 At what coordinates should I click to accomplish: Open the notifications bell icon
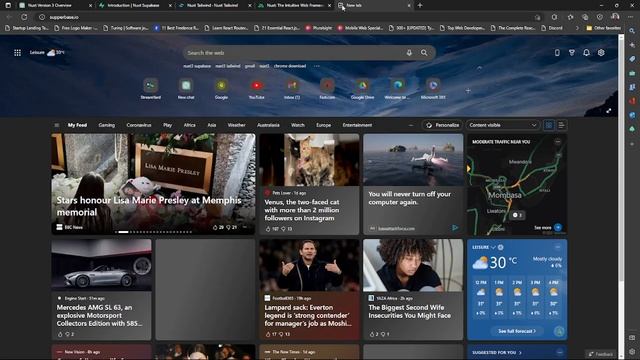click(586, 53)
